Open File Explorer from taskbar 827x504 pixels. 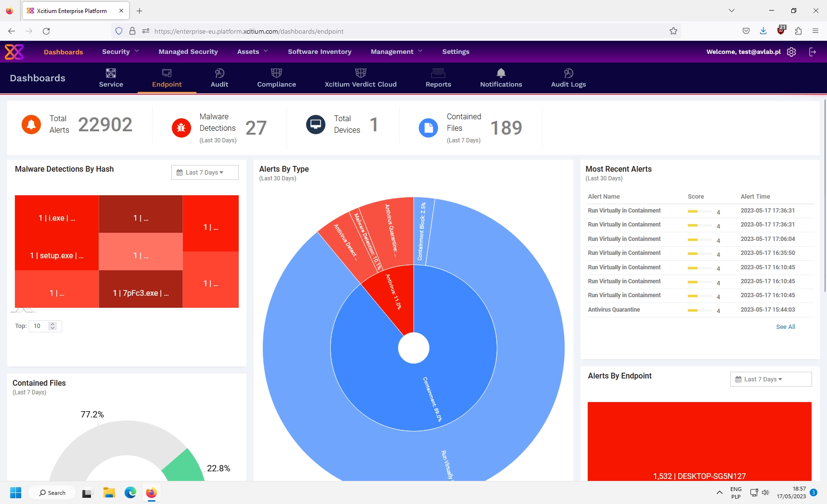point(109,493)
